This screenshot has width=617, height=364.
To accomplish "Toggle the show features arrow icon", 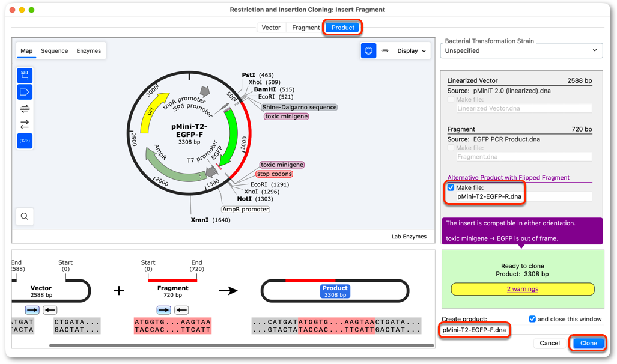I will click(x=25, y=92).
